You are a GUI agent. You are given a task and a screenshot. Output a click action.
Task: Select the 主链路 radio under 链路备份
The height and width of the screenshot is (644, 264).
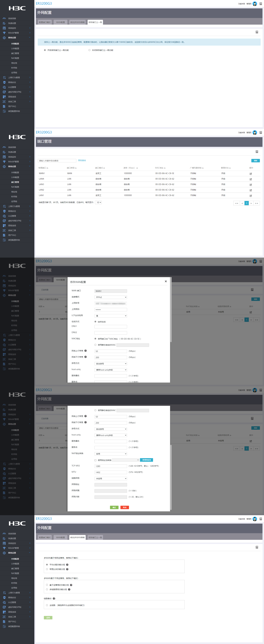point(47,605)
